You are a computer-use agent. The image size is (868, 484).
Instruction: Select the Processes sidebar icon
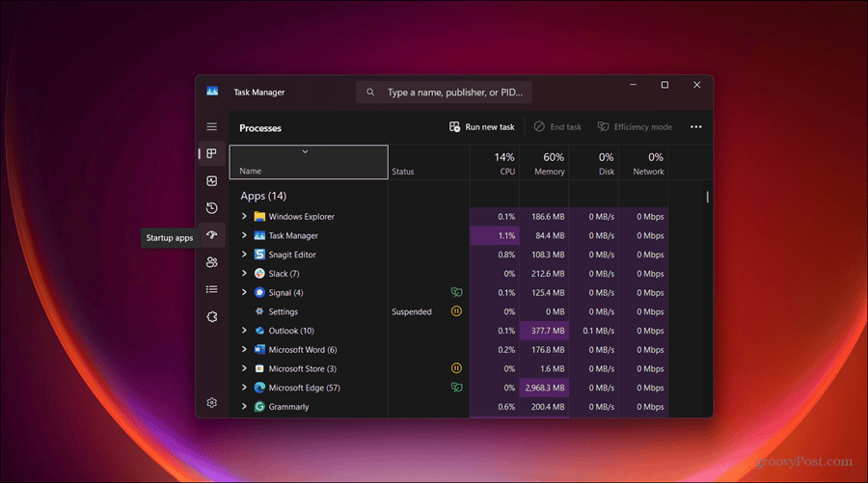211,153
